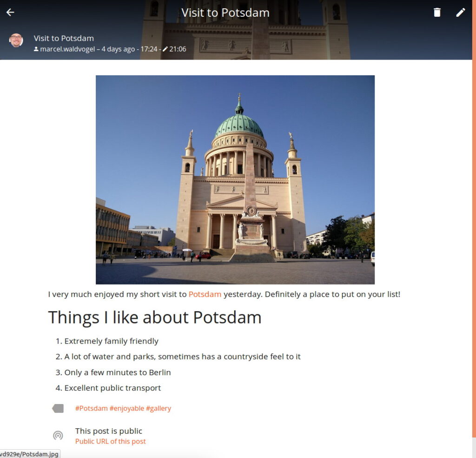
Task: Click the 'Things I like about Potsdam' heading
Action: [155, 318]
